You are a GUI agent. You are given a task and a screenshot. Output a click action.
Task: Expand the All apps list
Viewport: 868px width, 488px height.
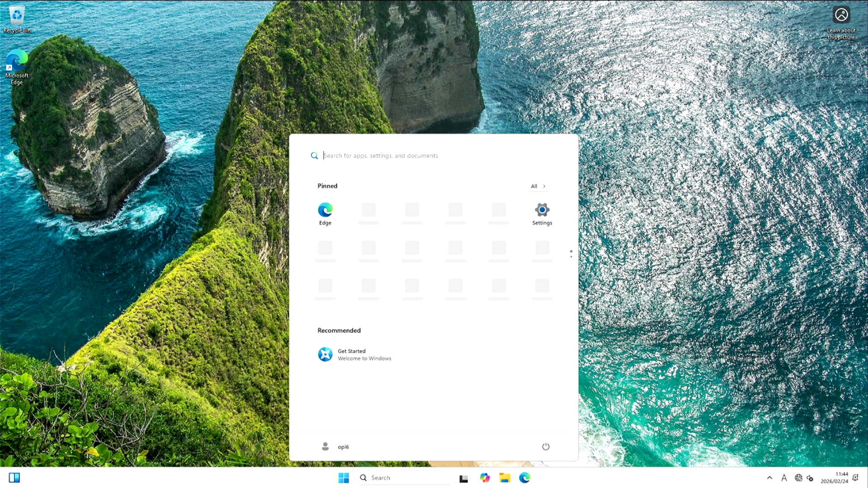click(538, 186)
